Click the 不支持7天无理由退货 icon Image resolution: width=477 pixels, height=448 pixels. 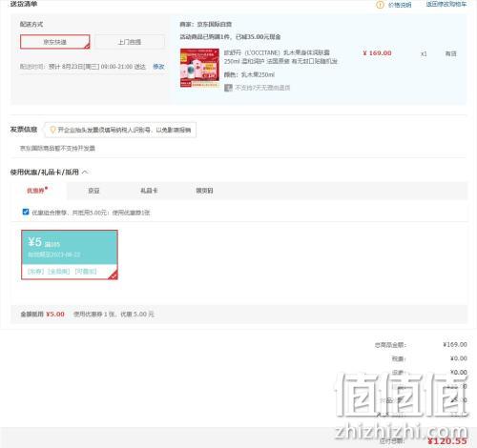pyautogui.click(x=228, y=88)
